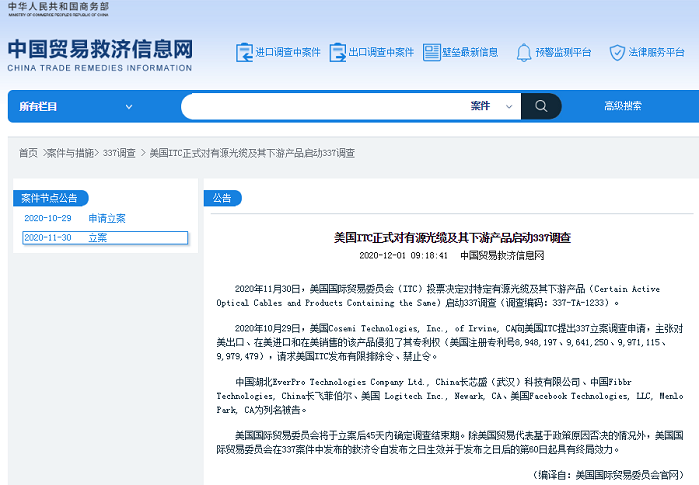Open 法律服务平台 link
Image resolution: width=699 pixels, height=485 pixels.
pos(656,53)
